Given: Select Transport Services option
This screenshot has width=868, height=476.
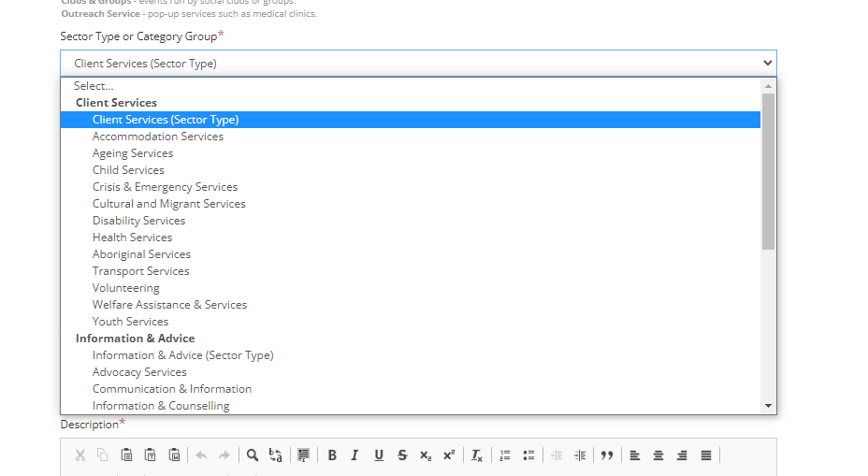Looking at the screenshot, I should (411, 271).
